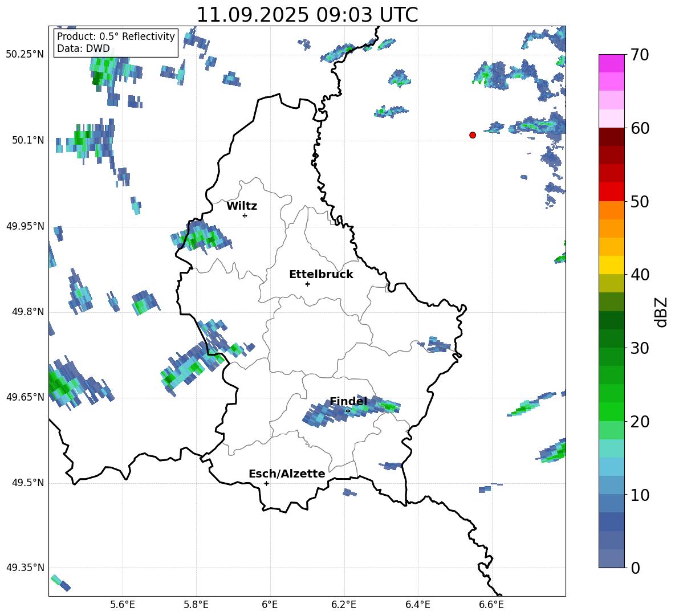Click the 5.8°E longitude label
The image size is (675, 616).
click(x=196, y=605)
